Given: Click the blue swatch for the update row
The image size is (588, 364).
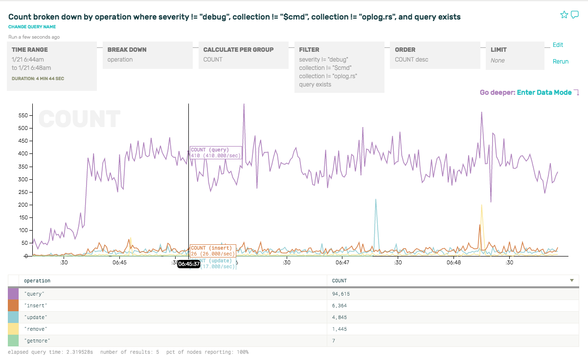Looking at the screenshot, I should (x=13, y=318).
